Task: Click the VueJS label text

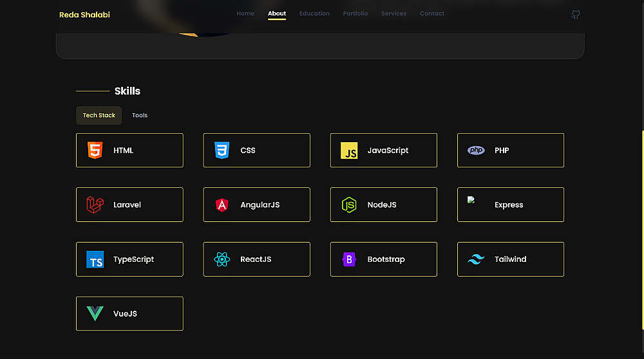Action: (126, 314)
